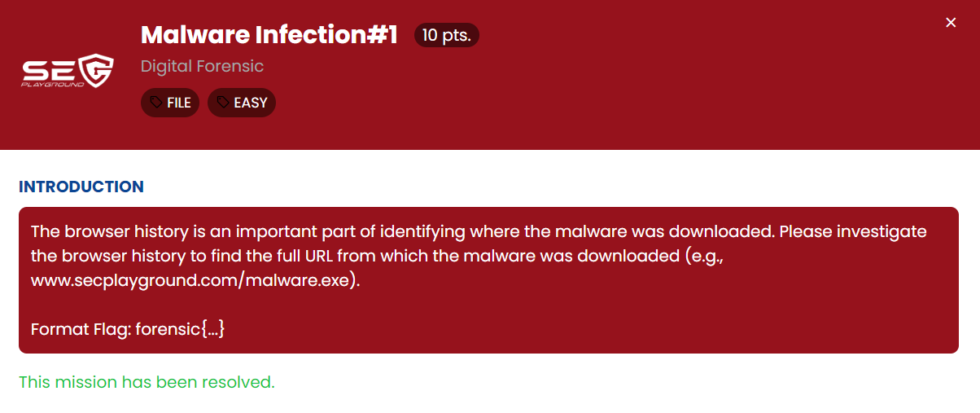Click the INTRODUCTION section heading

(x=81, y=187)
